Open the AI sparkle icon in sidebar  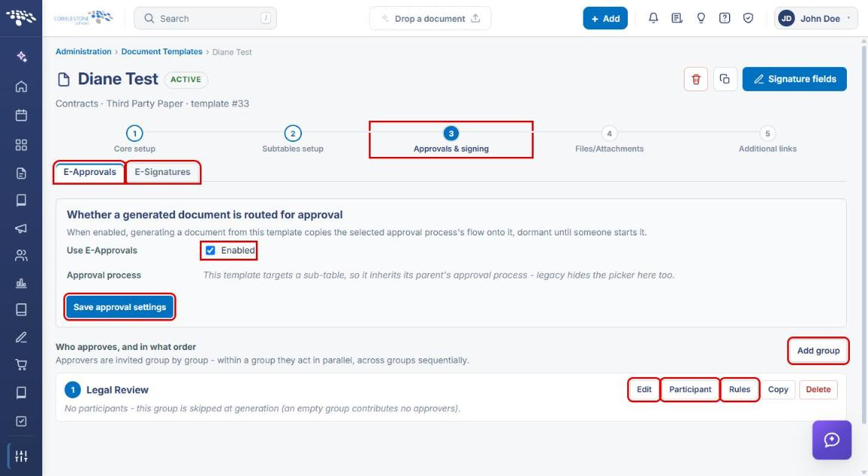21,57
